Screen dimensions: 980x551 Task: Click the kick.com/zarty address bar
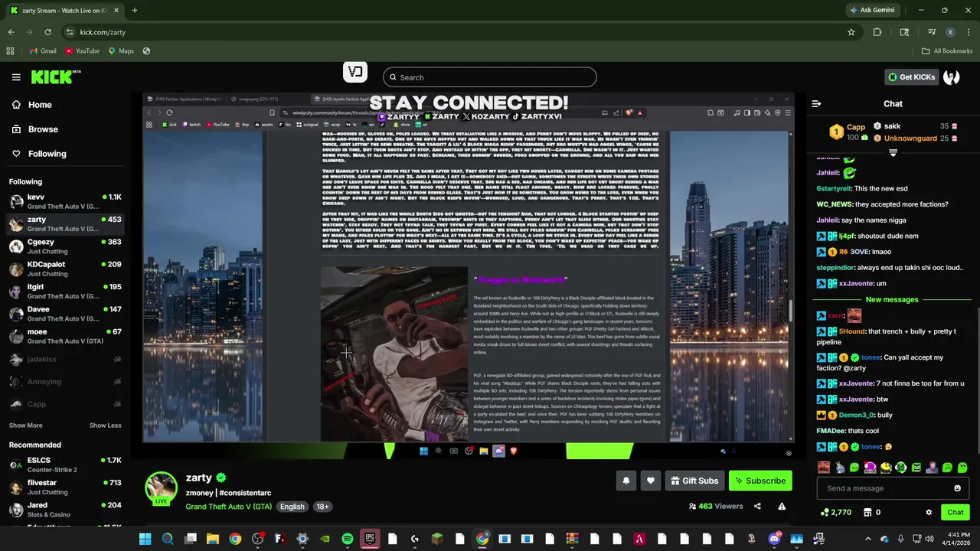(452, 32)
